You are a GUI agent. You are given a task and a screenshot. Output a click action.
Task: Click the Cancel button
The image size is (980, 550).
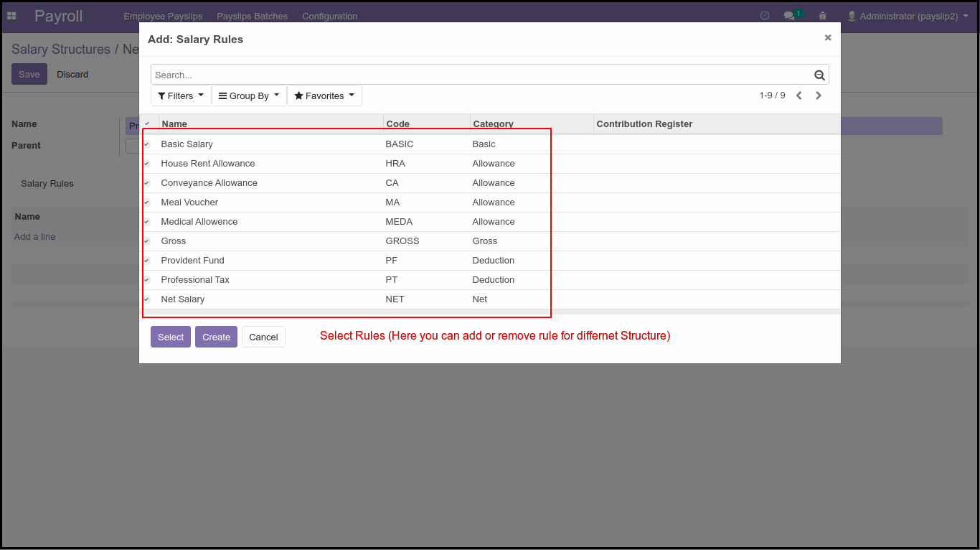coord(263,337)
